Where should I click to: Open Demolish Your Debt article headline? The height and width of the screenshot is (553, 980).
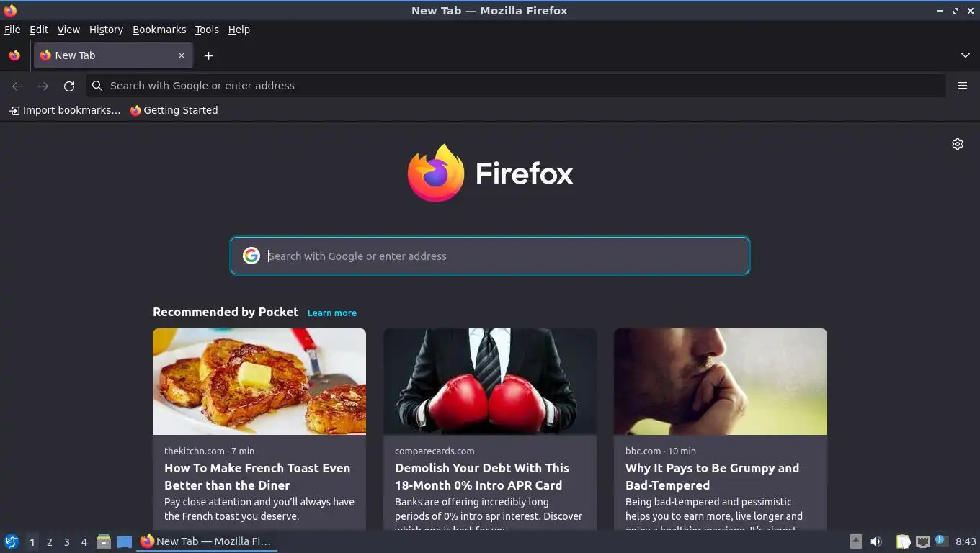tap(482, 477)
